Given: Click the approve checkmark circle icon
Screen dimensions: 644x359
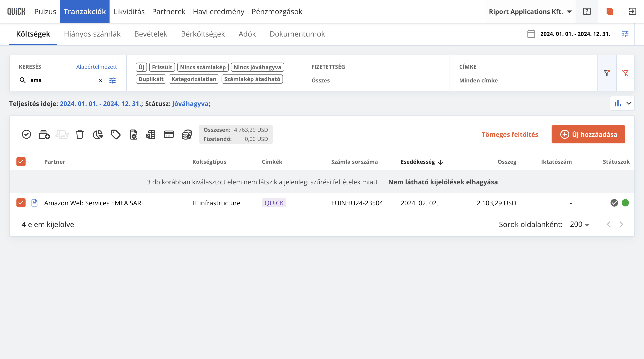Looking at the screenshot, I should (x=26, y=134).
